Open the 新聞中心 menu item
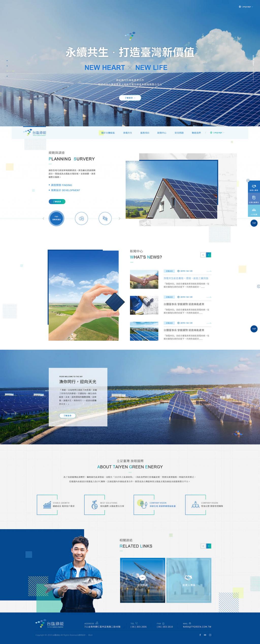Viewport: 260px width, 644px height. 162,133
